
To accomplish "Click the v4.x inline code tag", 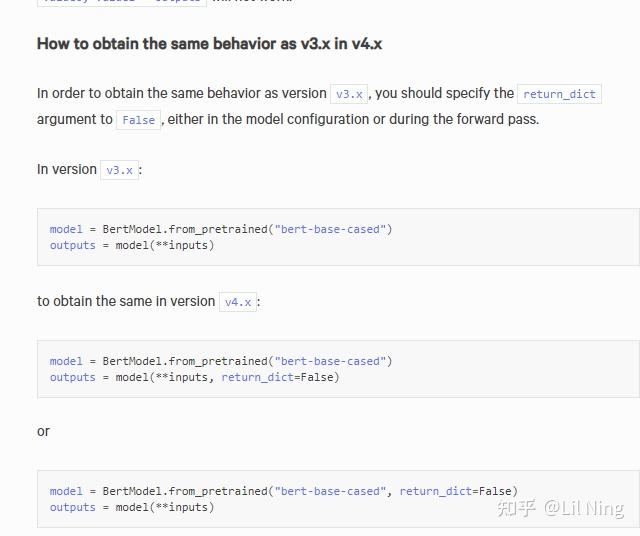I will click(238, 302).
